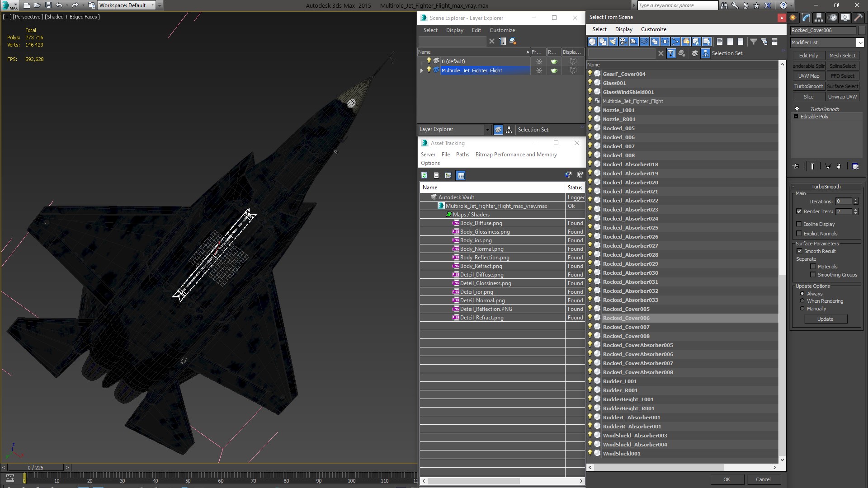Viewport: 868px width, 488px height.
Task: Toggle the Display Cameras filter icon
Action: click(623, 42)
